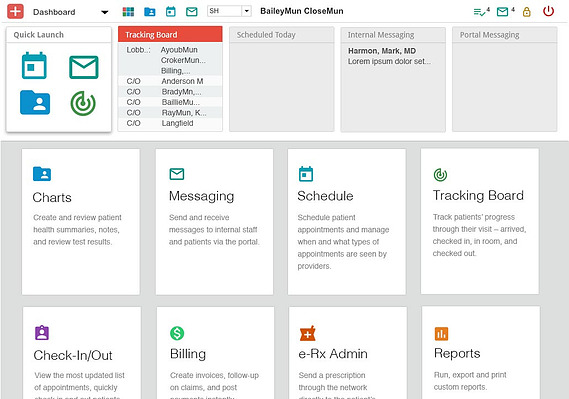Select the Internal Messaging panel header
Screen dimensions: 569x399
coord(393,35)
